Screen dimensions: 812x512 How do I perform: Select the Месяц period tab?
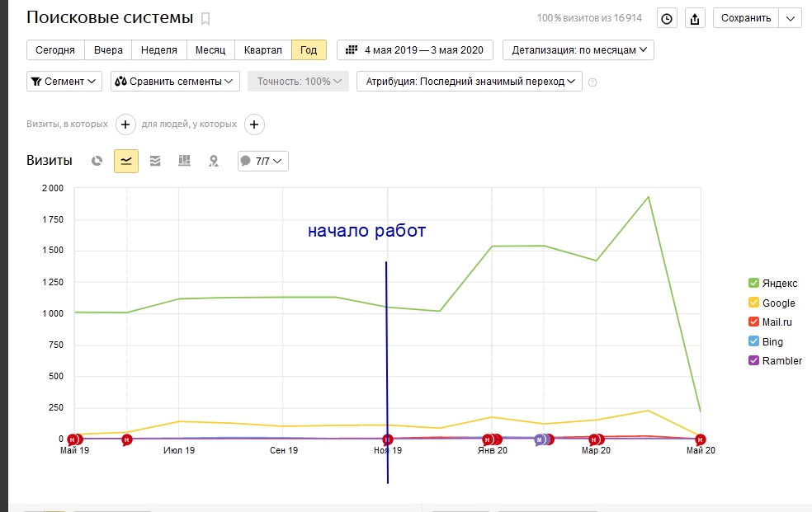click(x=210, y=49)
